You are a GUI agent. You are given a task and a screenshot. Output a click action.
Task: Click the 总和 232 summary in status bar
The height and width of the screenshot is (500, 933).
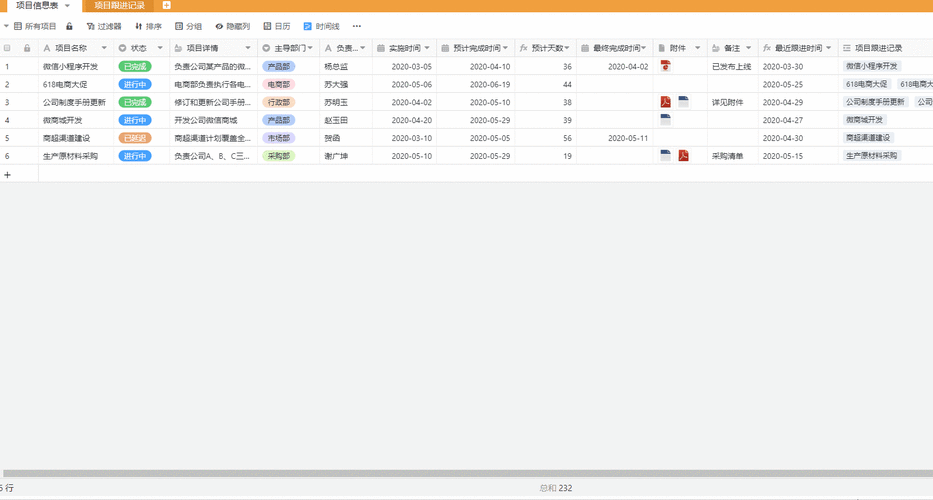(556, 488)
